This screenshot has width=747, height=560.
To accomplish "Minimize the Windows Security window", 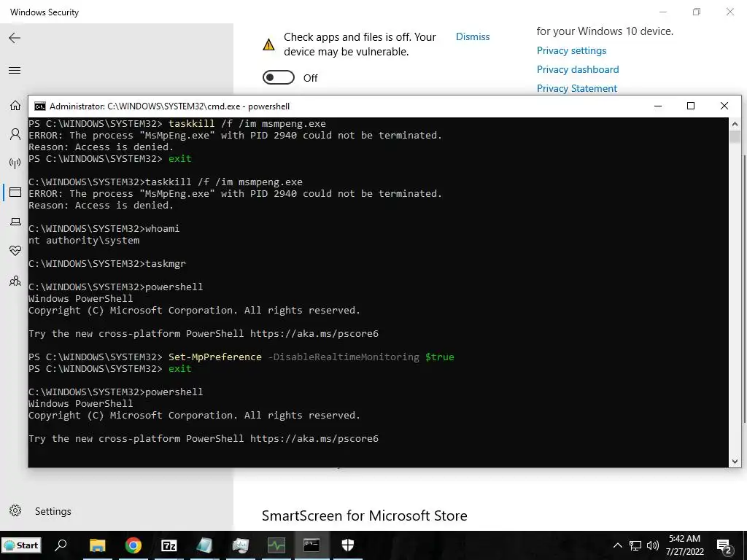I will point(663,12).
